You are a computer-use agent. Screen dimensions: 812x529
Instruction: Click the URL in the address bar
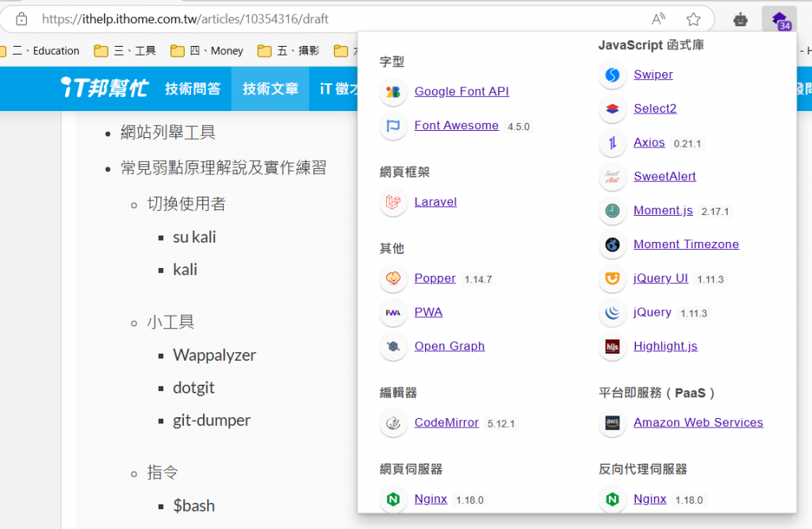point(185,19)
